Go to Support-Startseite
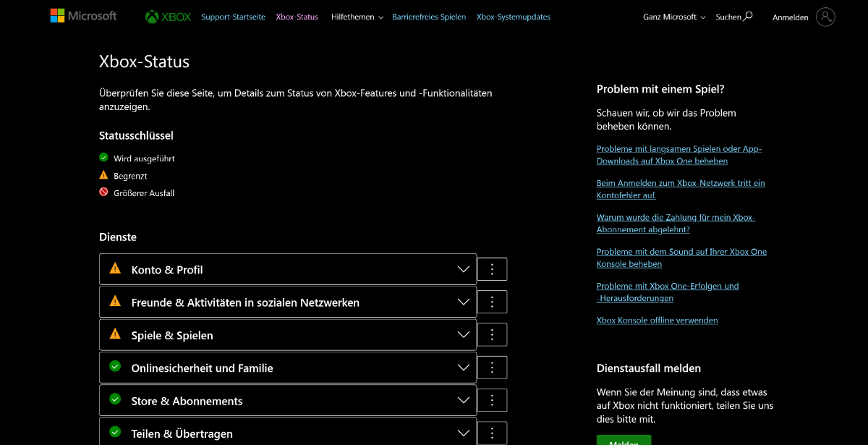The image size is (868, 445). (x=233, y=17)
